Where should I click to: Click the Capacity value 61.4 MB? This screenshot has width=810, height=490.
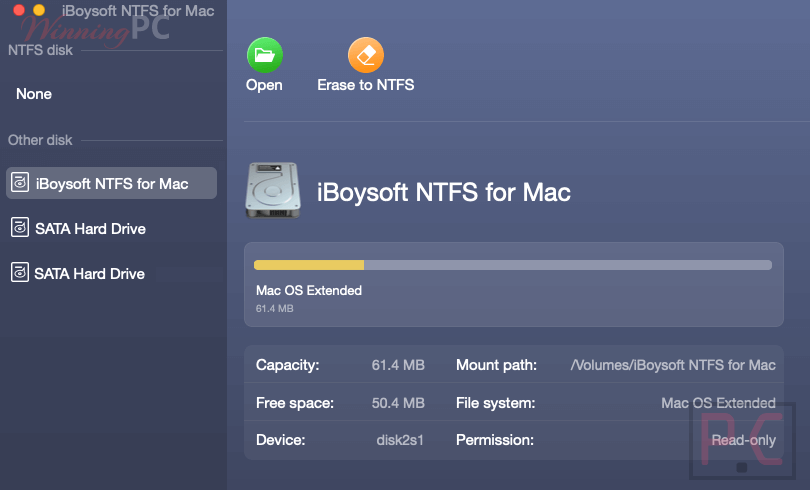click(x=398, y=365)
